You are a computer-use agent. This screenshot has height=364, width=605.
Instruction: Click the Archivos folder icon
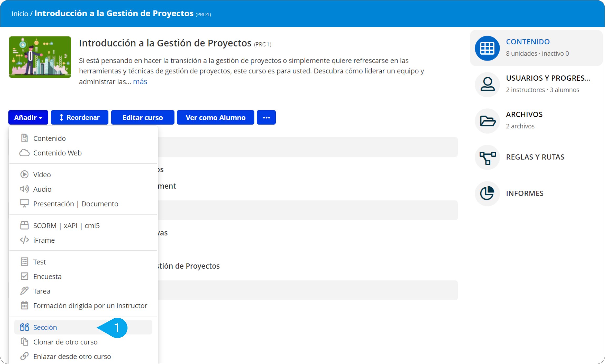click(x=487, y=121)
